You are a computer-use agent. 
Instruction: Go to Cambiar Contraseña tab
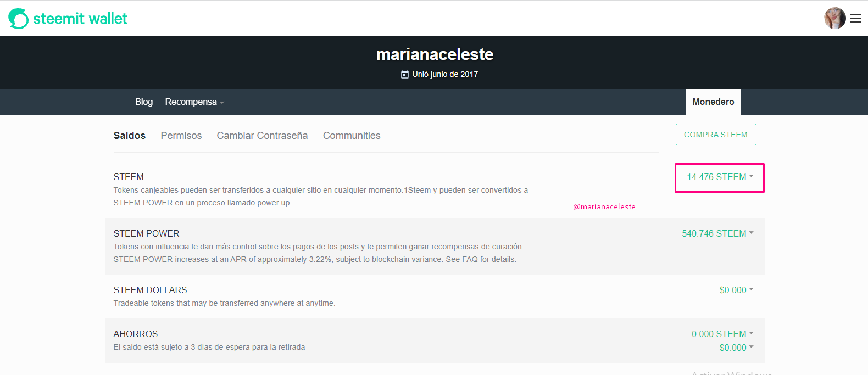coord(262,136)
